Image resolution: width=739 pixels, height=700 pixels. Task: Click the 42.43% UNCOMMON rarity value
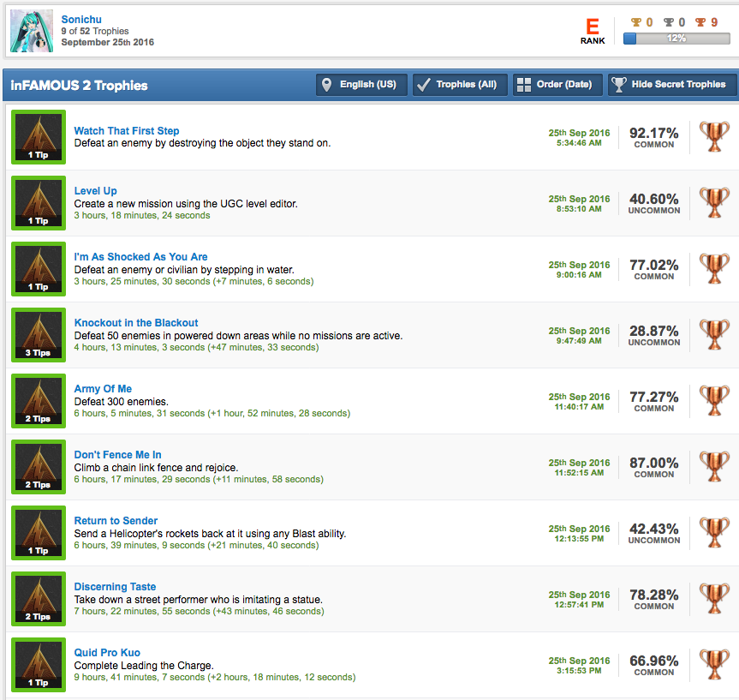653,534
